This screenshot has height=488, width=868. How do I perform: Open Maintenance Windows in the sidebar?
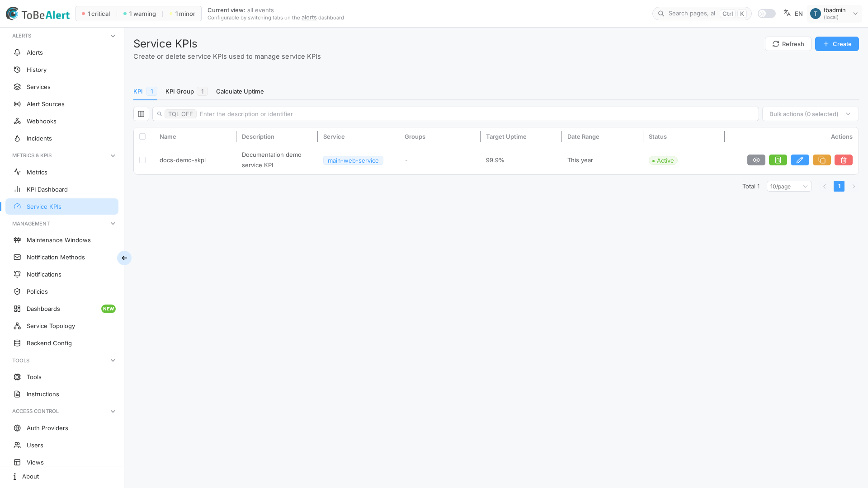coord(62,240)
